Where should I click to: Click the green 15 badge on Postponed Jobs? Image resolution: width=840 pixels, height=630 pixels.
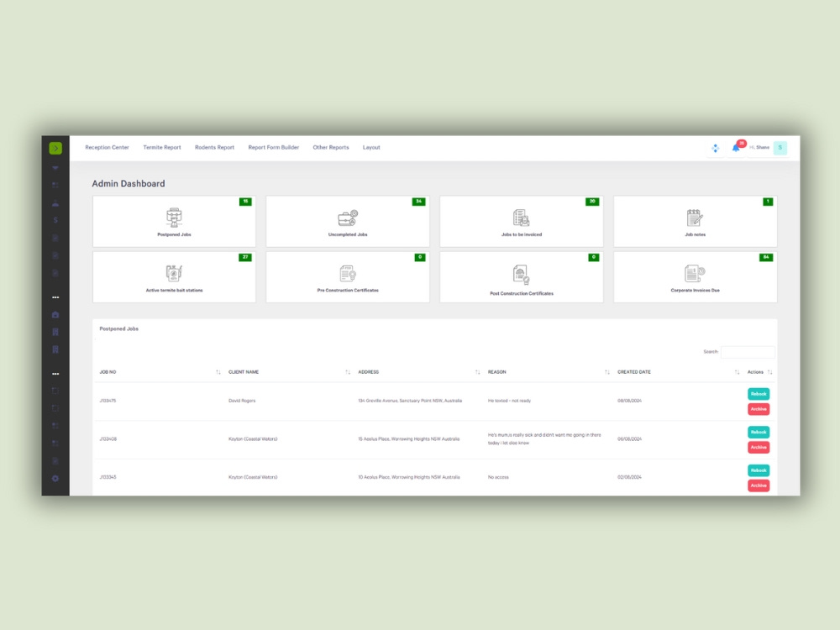pyautogui.click(x=245, y=202)
